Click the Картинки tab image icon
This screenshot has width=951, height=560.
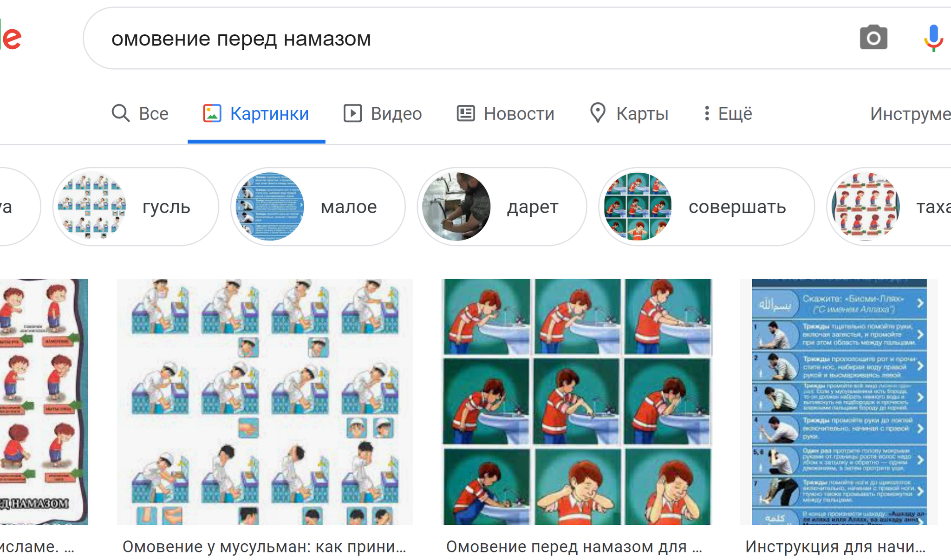tap(212, 113)
